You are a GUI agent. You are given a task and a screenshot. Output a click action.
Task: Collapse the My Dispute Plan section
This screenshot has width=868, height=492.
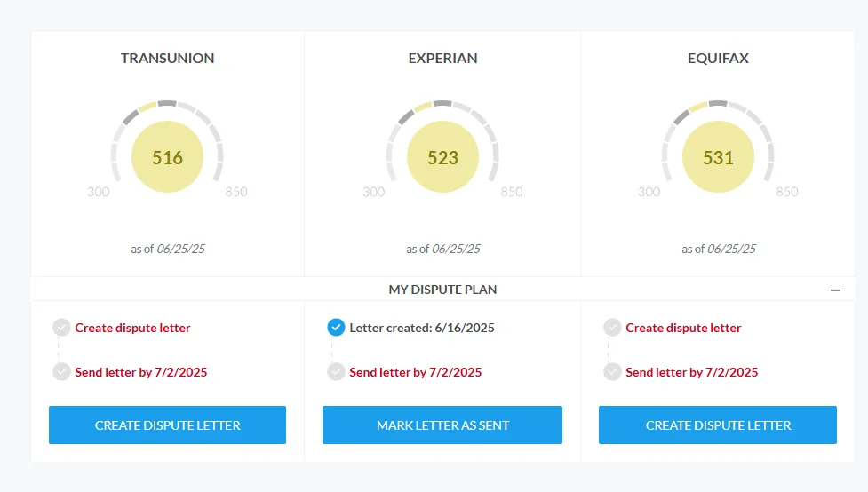pyautogui.click(x=835, y=290)
